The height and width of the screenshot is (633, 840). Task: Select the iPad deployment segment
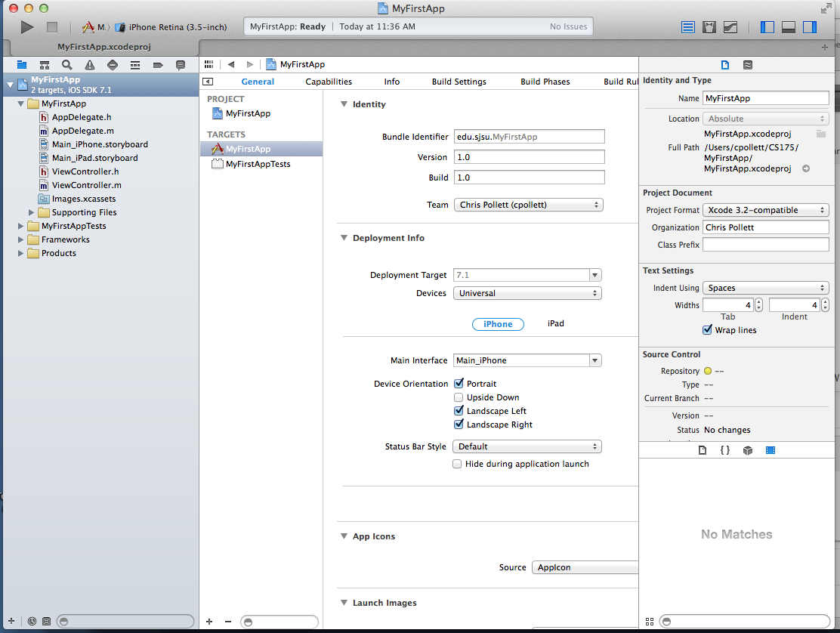click(555, 323)
